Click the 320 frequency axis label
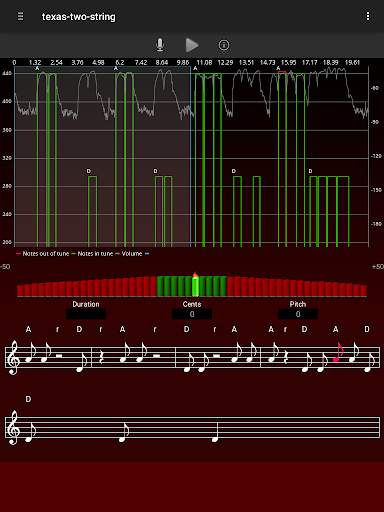The width and height of the screenshot is (384, 512). 7,158
